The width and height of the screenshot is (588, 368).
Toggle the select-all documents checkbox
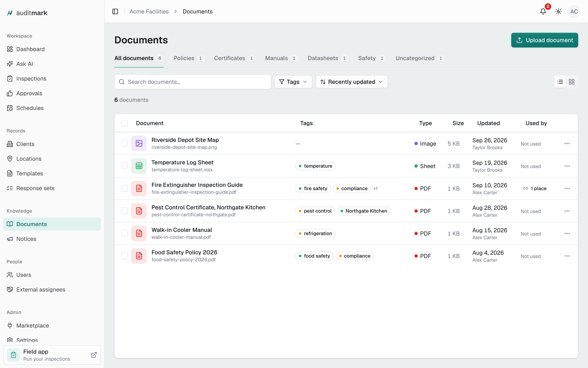coord(124,123)
